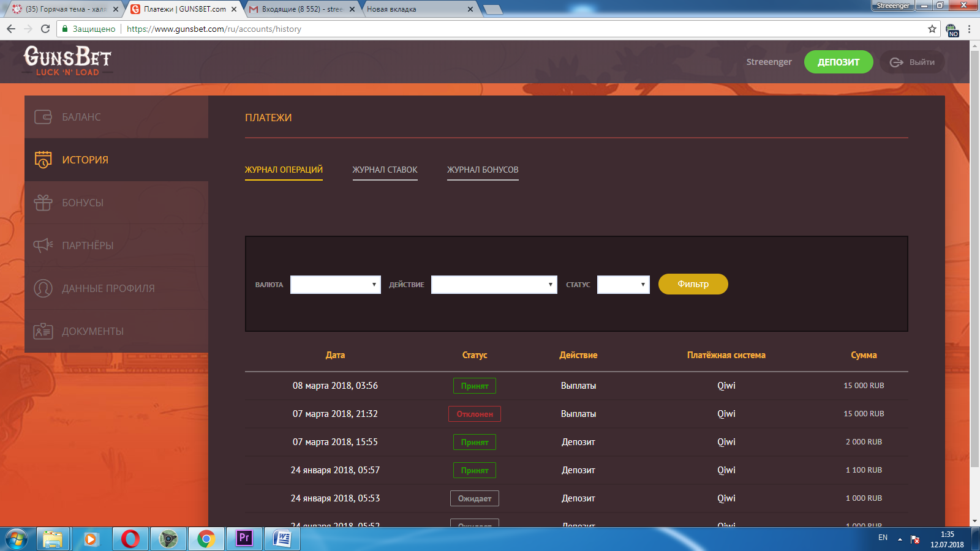The width and height of the screenshot is (980, 551).
Task: Click Qiwi in the 08 марта 2018 row
Action: click(x=726, y=386)
